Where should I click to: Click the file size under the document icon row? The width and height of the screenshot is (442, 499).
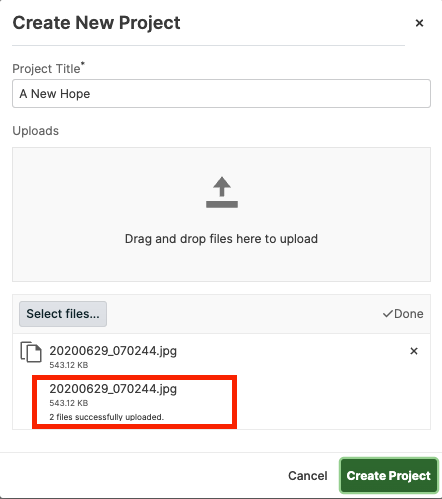pyautogui.click(x=69, y=365)
